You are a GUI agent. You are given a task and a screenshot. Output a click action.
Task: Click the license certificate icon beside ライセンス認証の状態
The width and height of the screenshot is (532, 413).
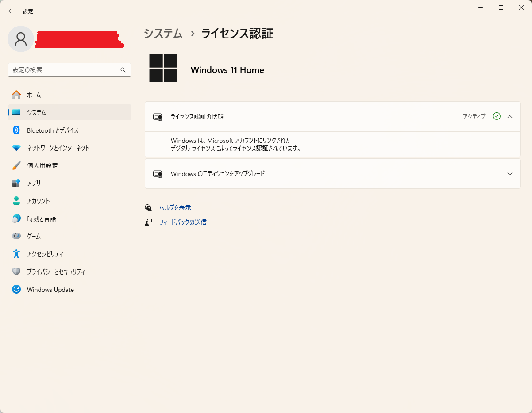[x=158, y=117]
